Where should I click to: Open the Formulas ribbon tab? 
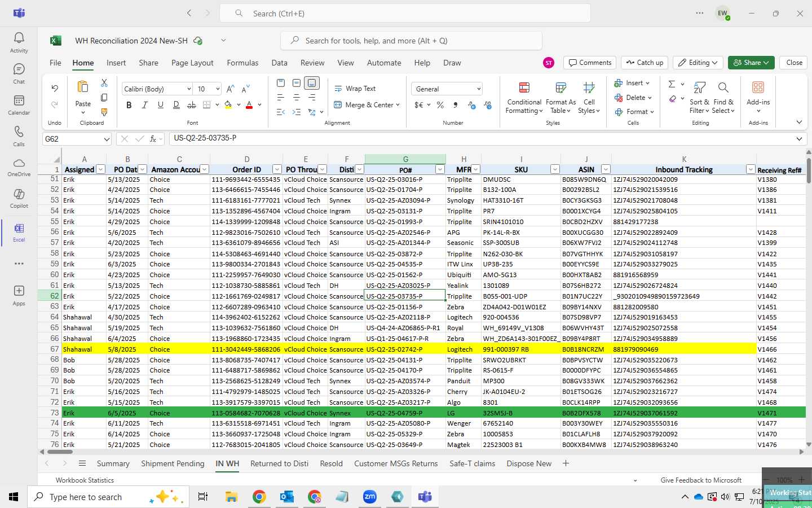[x=242, y=63]
